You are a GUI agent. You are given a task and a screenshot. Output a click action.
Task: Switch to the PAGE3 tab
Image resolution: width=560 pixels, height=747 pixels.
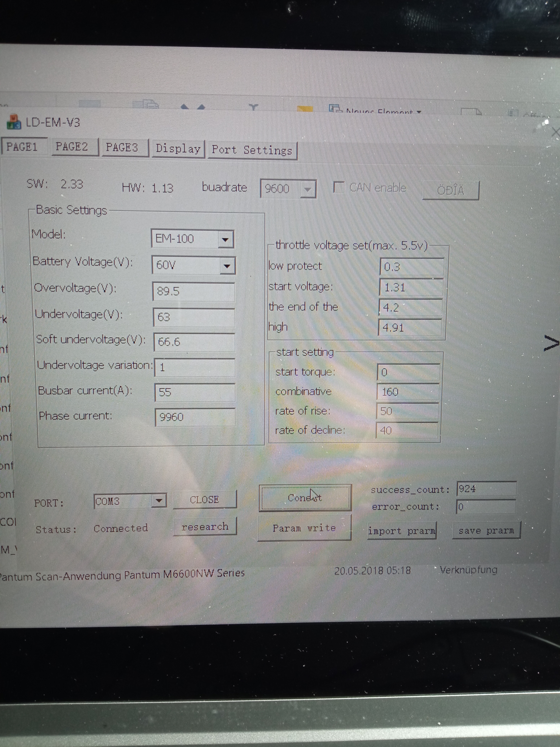(122, 148)
